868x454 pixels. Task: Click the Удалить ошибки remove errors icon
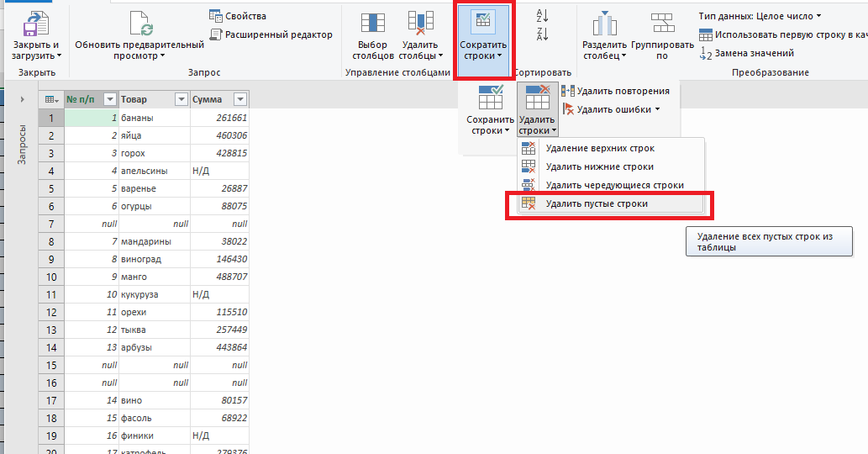568,109
